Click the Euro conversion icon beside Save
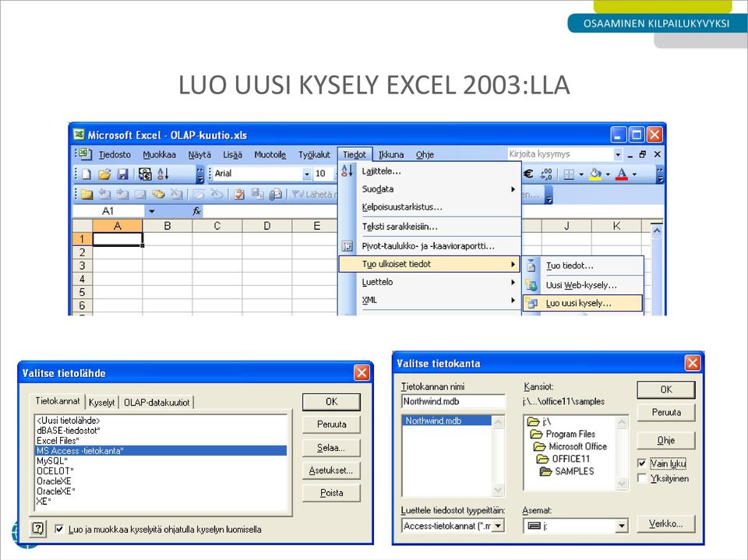 [145, 174]
